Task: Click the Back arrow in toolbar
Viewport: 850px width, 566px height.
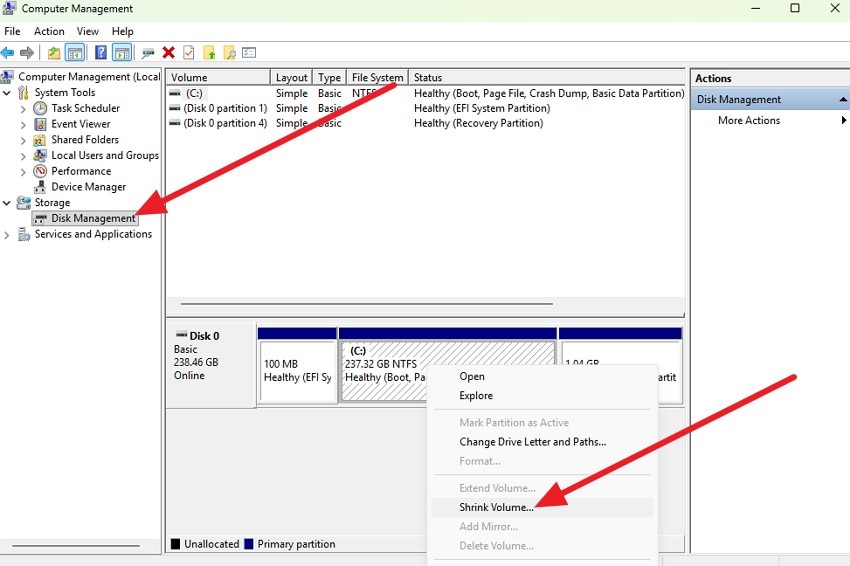Action: tap(8, 53)
